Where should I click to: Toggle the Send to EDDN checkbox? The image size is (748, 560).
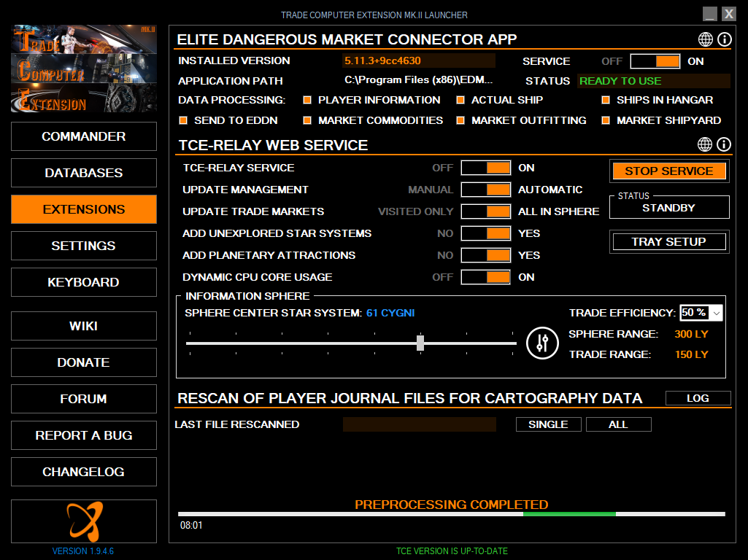183,120
